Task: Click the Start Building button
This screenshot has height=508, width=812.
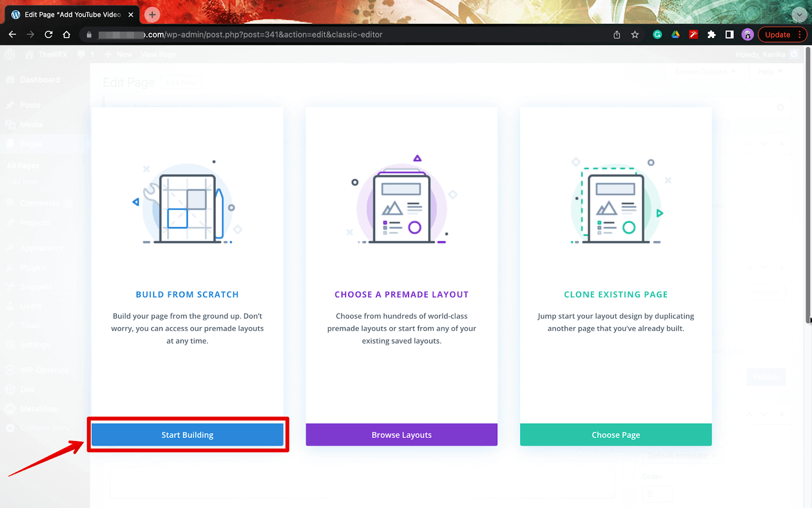Action: coord(187,435)
